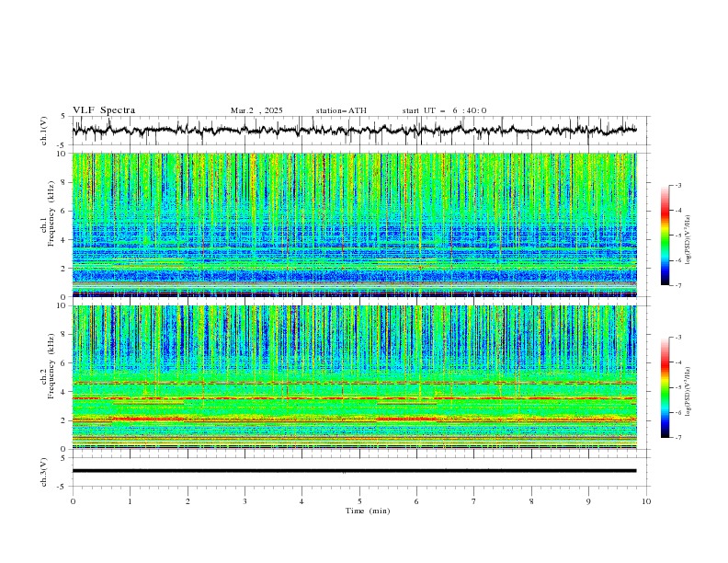Click the date text "Mar.2 , 2025"
Viewport: 728px width, 563px height.
pyautogui.click(x=256, y=110)
